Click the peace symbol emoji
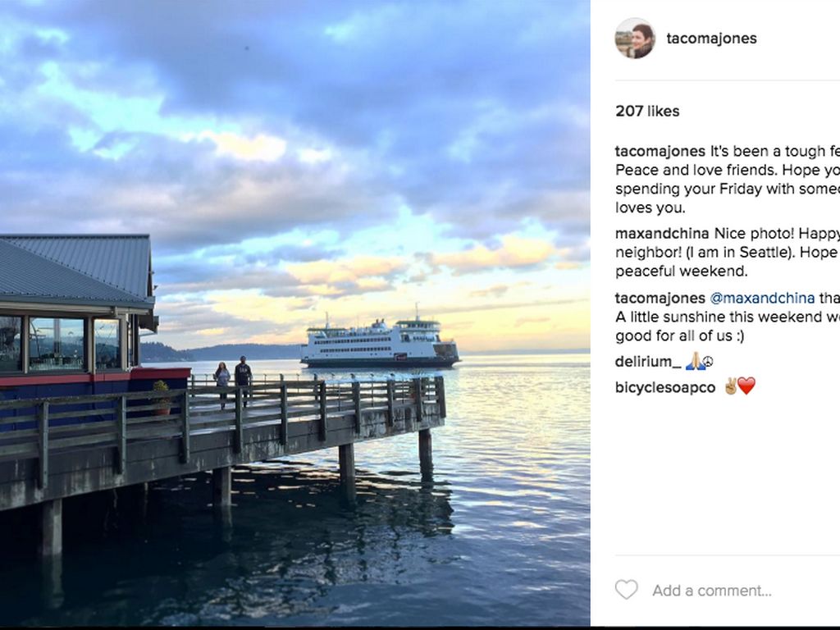The image size is (840, 630). 708,362
